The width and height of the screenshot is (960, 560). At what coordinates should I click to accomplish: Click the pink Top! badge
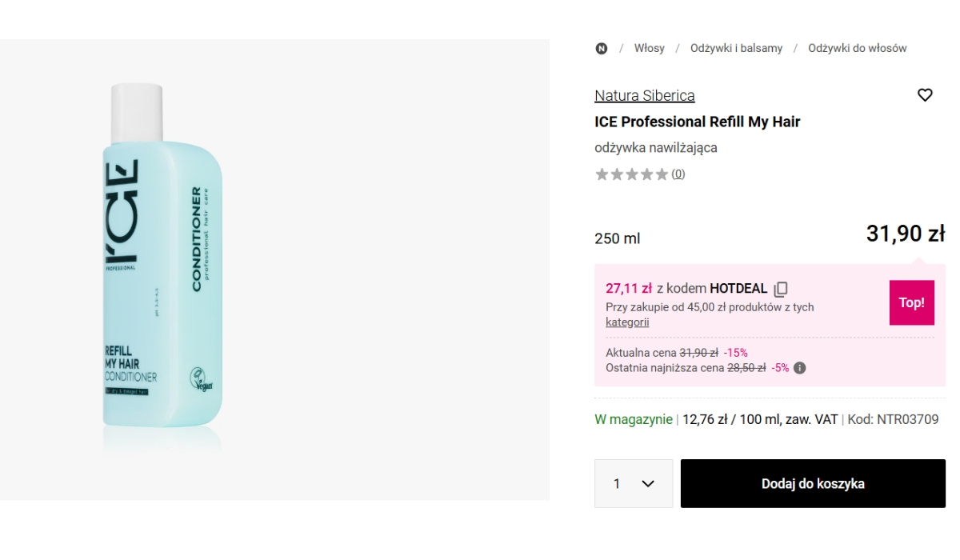click(911, 302)
